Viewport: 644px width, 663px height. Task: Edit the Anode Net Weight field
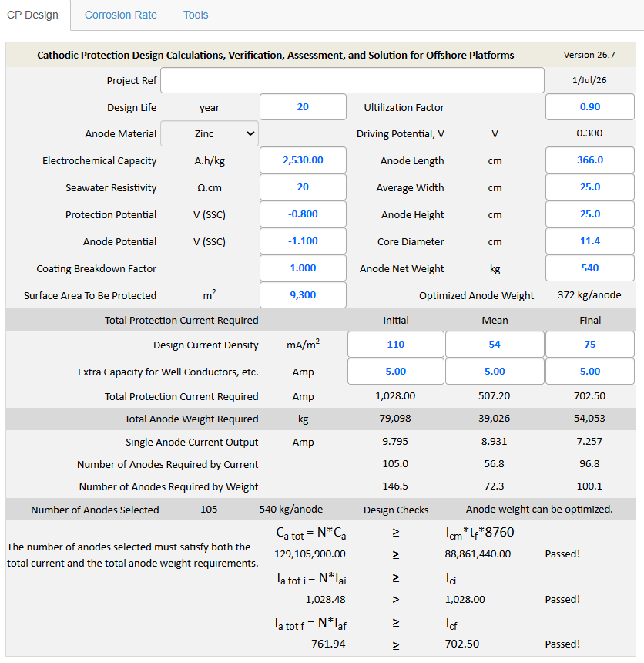(x=590, y=268)
